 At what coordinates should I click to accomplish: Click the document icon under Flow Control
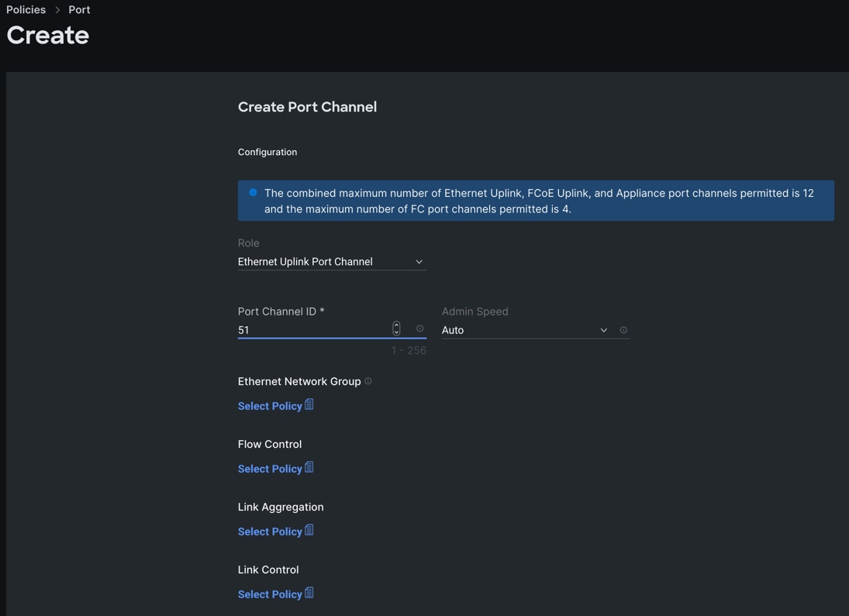point(309,467)
